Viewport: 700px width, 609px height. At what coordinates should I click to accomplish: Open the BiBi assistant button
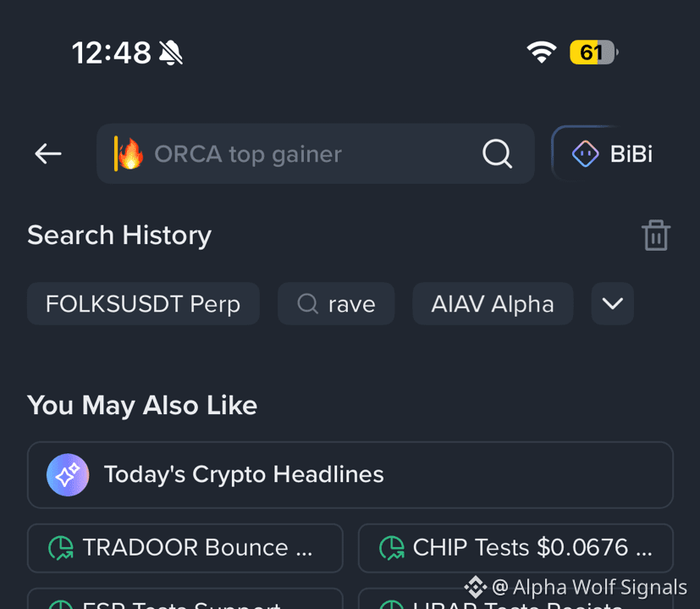(612, 153)
